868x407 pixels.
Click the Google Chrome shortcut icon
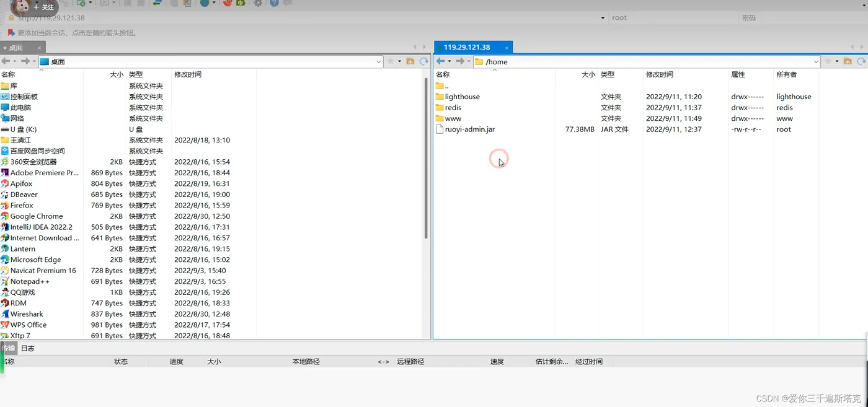click(5, 216)
